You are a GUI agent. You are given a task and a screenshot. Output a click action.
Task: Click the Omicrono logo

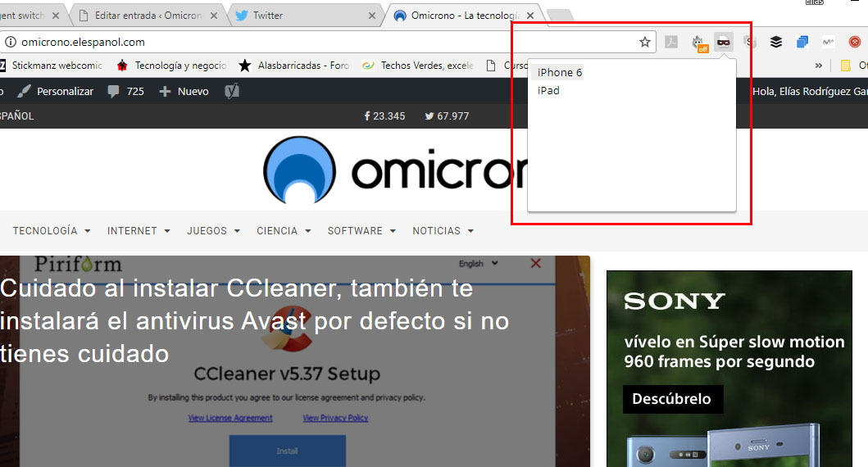coord(395,170)
